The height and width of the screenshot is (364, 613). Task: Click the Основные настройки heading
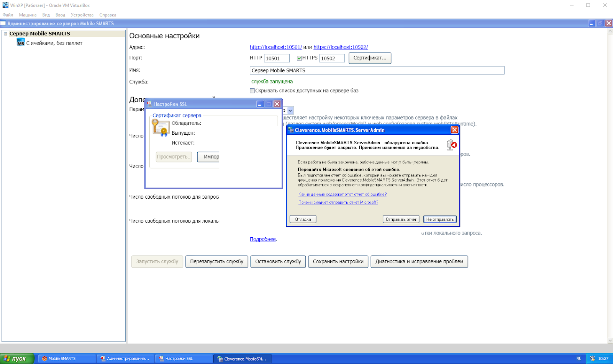[x=164, y=36]
